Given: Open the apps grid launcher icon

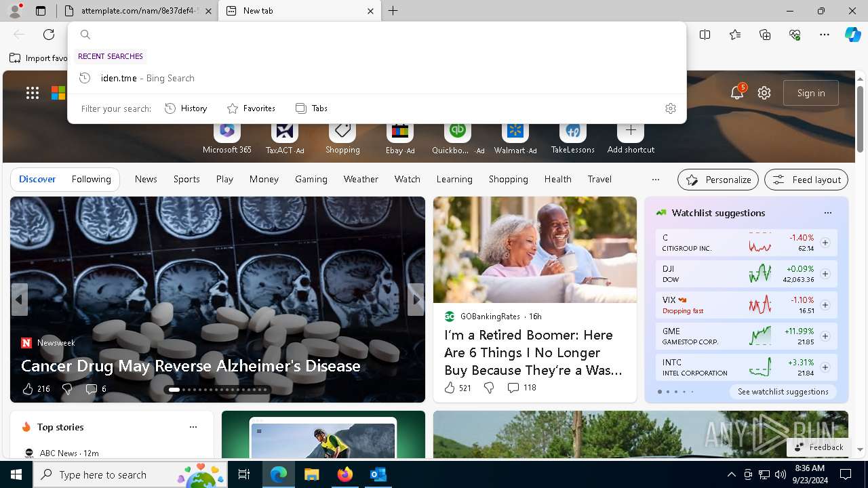Looking at the screenshot, I should point(33,93).
